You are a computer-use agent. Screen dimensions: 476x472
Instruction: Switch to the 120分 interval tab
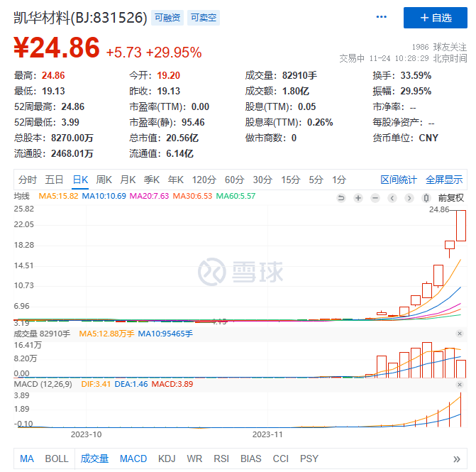(x=204, y=180)
